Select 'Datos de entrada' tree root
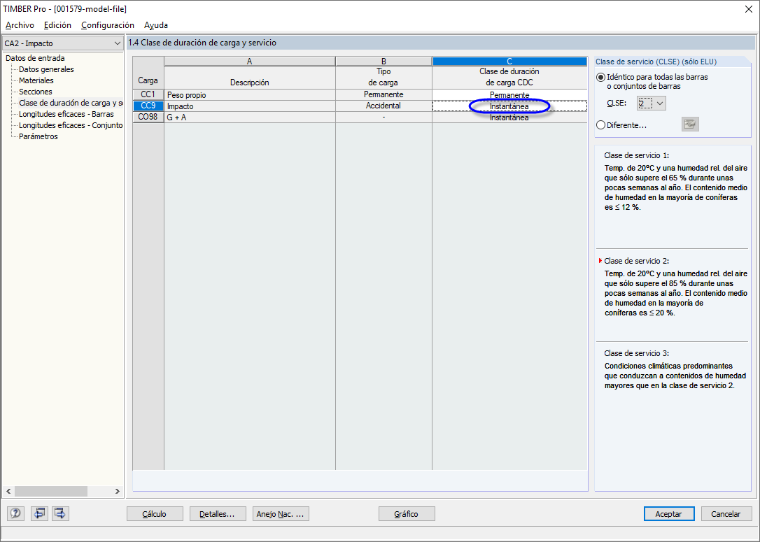This screenshot has height=542, width=760. 35,58
